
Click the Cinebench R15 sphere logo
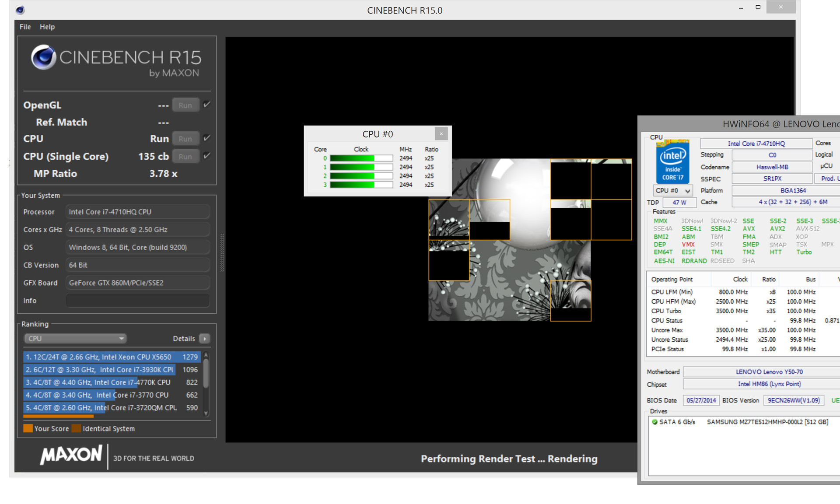[43, 57]
